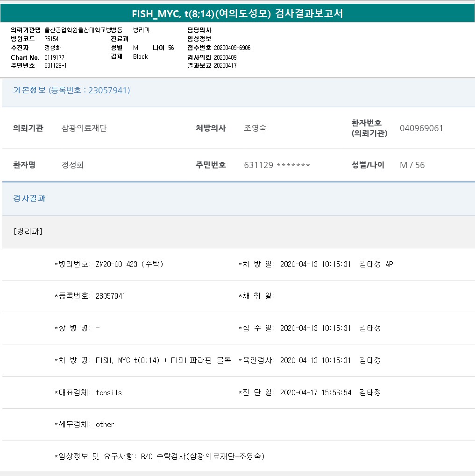This screenshot has height=476, width=475.
Task: Click the 접수일 timestamp 2020-04-13 10:15:31
Action: (x=315, y=328)
